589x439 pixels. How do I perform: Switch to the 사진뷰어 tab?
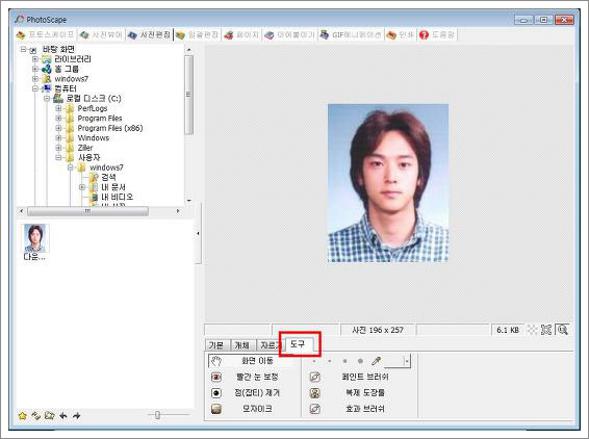coord(101,35)
